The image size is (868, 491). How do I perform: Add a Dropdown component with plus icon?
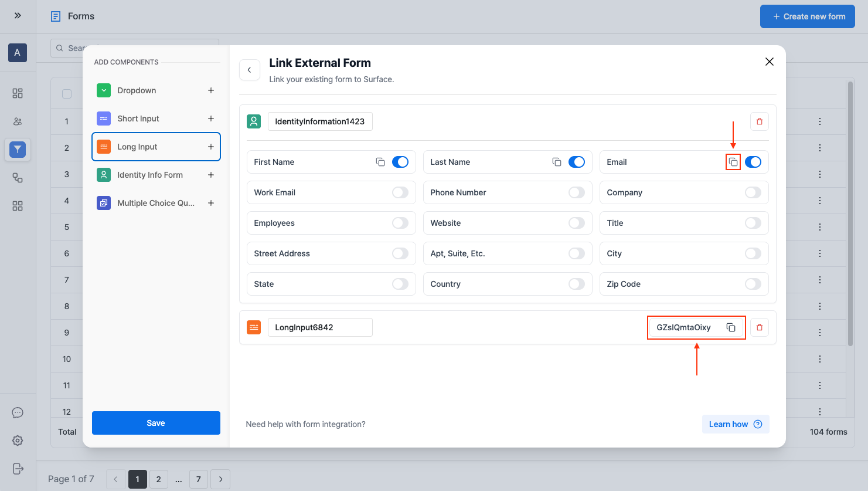(211, 90)
